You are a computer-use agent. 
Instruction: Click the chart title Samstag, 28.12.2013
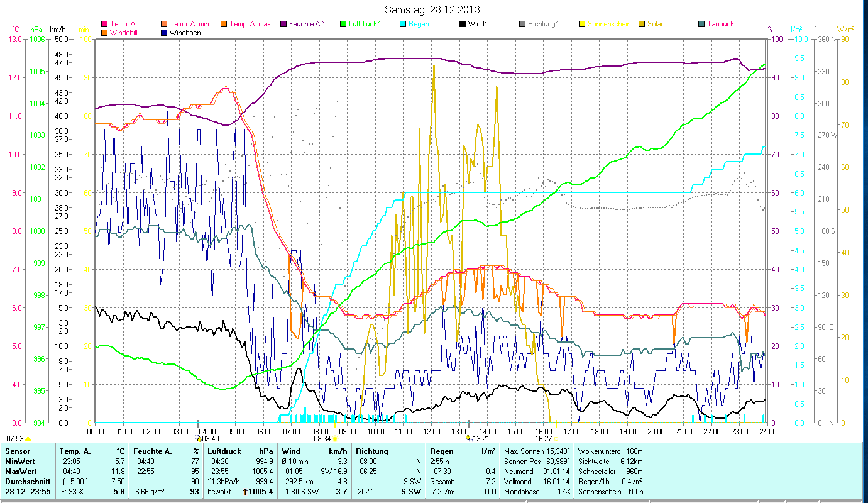pyautogui.click(x=431, y=9)
